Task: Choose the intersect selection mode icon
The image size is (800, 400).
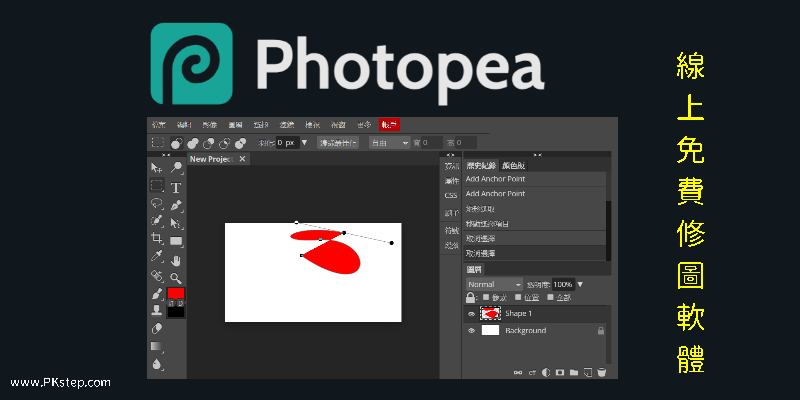Action: click(x=224, y=143)
